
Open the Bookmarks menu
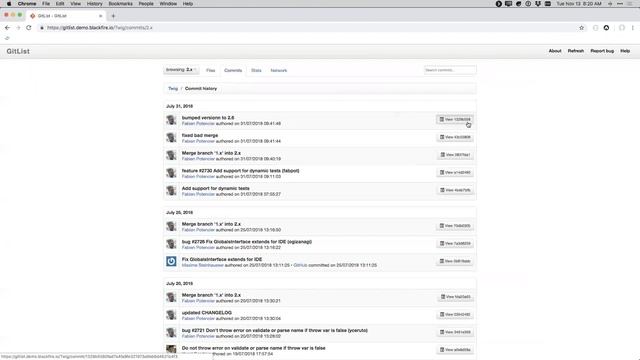(x=120, y=4)
